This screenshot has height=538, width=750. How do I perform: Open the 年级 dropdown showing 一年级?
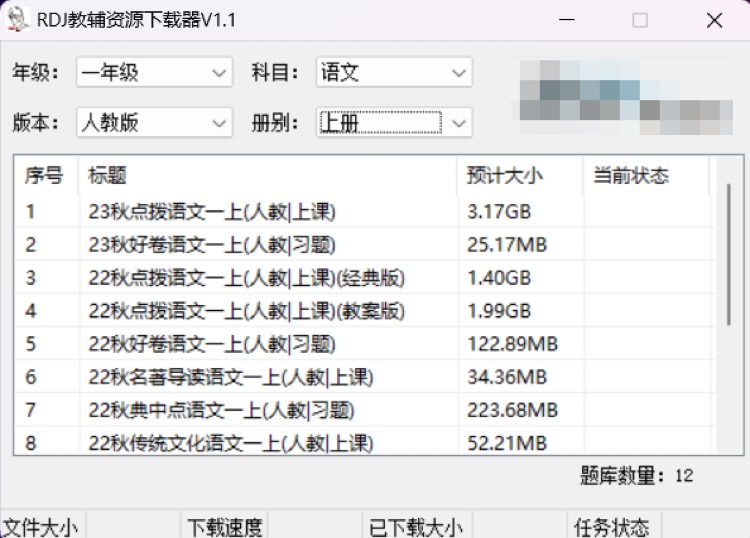(154, 73)
